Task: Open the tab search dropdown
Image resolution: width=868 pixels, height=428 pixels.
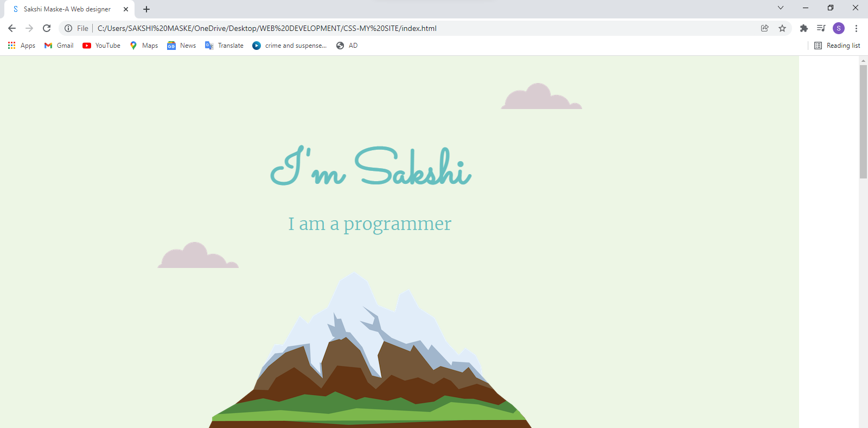Action: click(781, 8)
